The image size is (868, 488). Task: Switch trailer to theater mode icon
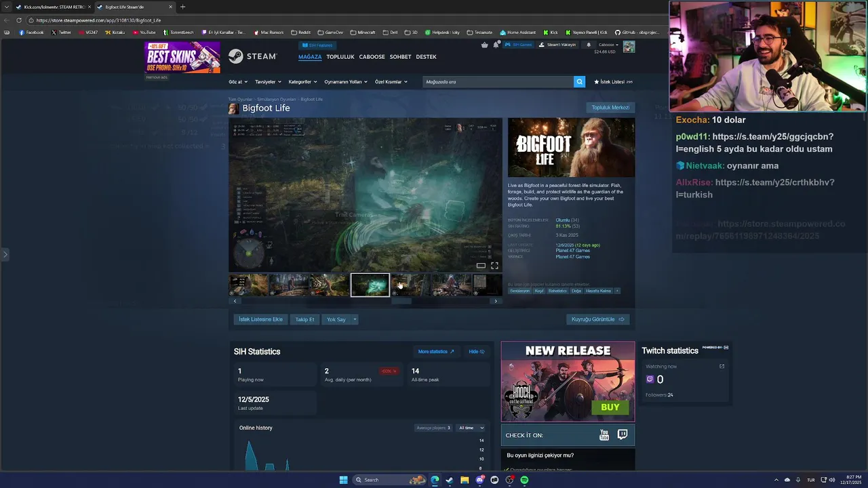tap(481, 266)
